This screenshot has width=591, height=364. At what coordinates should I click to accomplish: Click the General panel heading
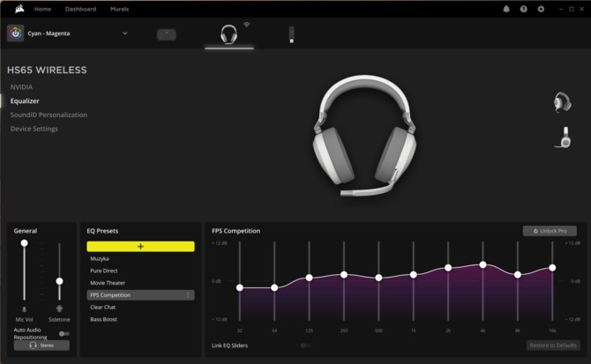point(26,231)
